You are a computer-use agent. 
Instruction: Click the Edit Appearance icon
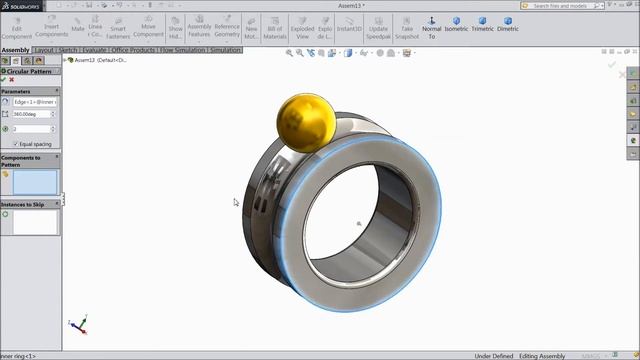(x=380, y=53)
